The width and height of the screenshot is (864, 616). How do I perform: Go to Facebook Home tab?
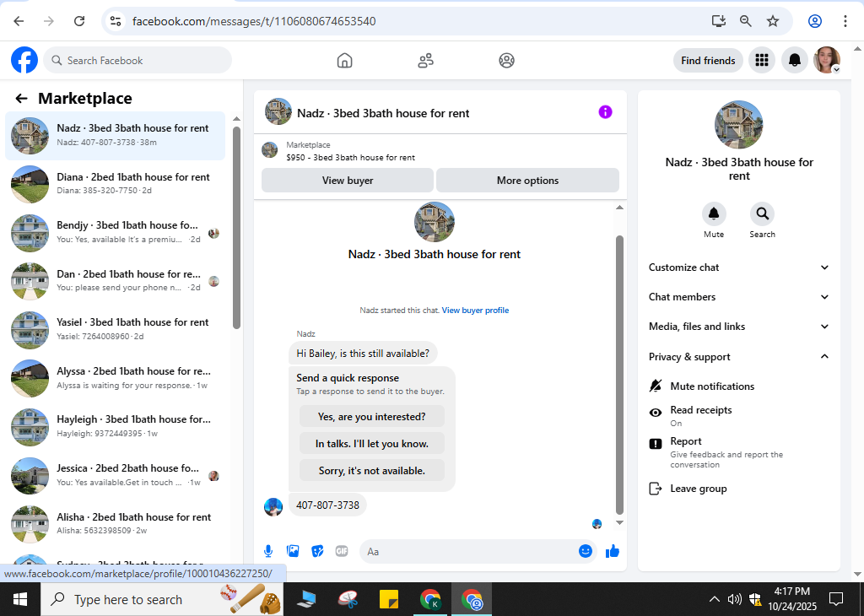pyautogui.click(x=344, y=60)
